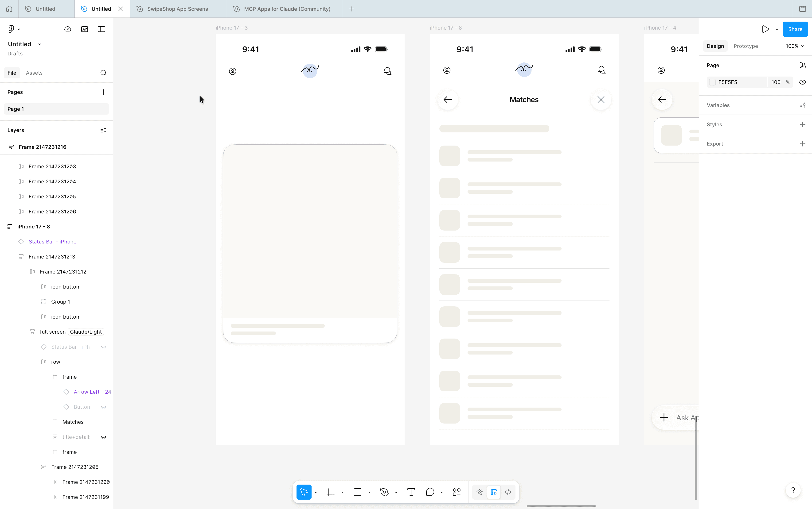The image size is (812, 509).
Task: Toggle page color visibility with the eye icon
Action: (x=803, y=82)
